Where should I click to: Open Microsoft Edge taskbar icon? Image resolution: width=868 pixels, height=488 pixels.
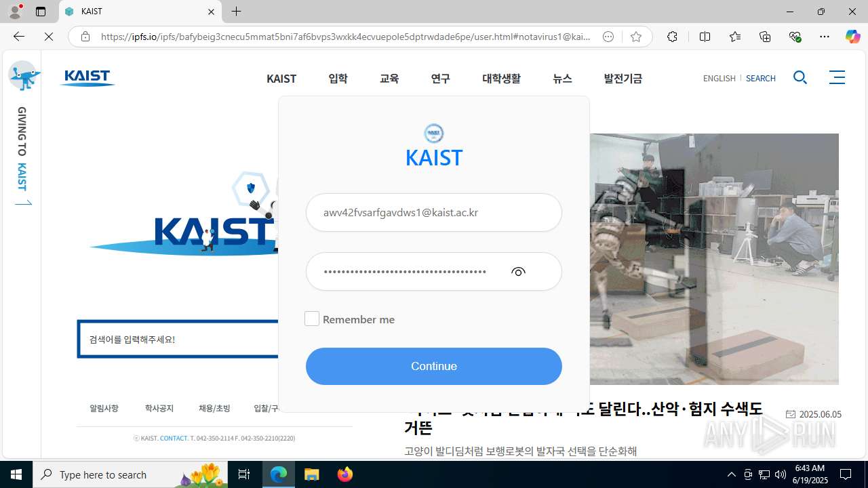pyautogui.click(x=279, y=474)
